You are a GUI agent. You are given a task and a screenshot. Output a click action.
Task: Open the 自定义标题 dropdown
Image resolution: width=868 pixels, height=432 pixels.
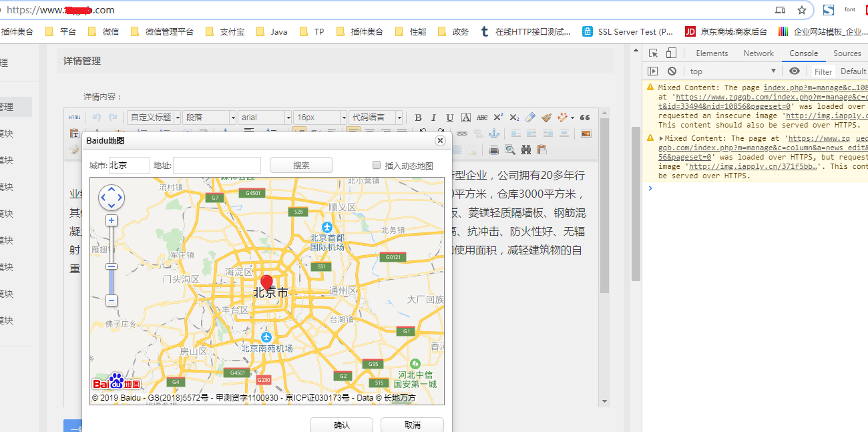click(x=154, y=118)
